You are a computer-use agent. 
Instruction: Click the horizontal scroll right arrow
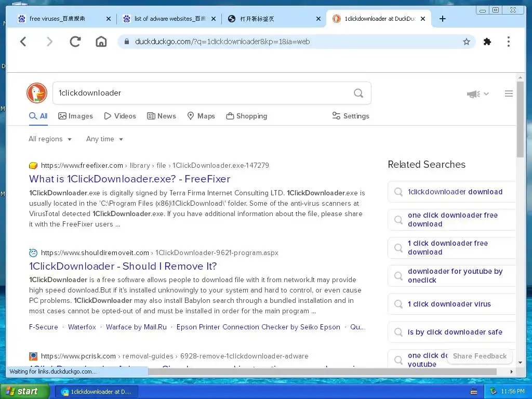click(x=512, y=372)
